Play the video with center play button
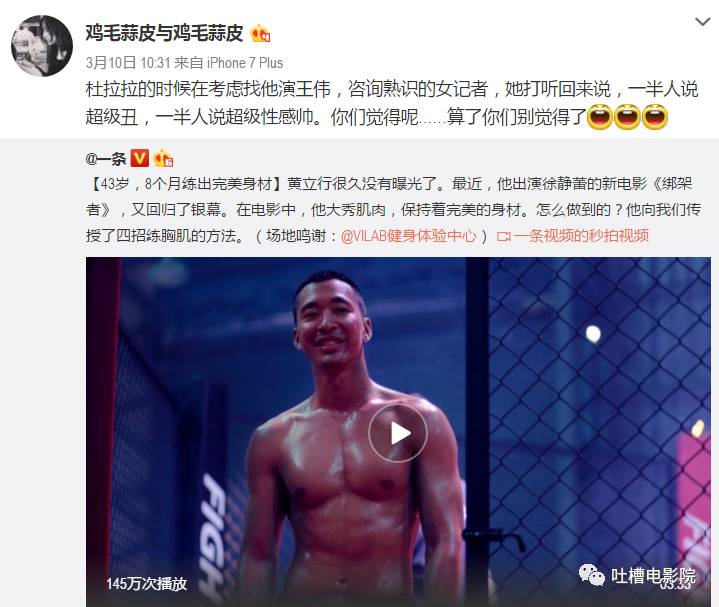The image size is (719, 607). 398,433
